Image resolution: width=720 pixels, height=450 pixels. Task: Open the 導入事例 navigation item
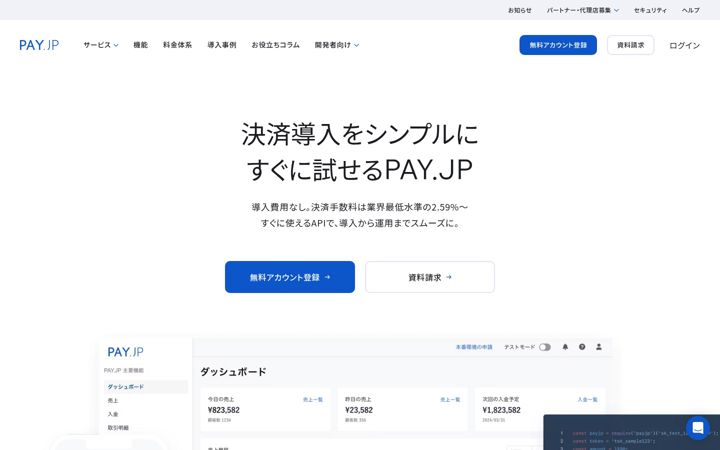pos(222,45)
